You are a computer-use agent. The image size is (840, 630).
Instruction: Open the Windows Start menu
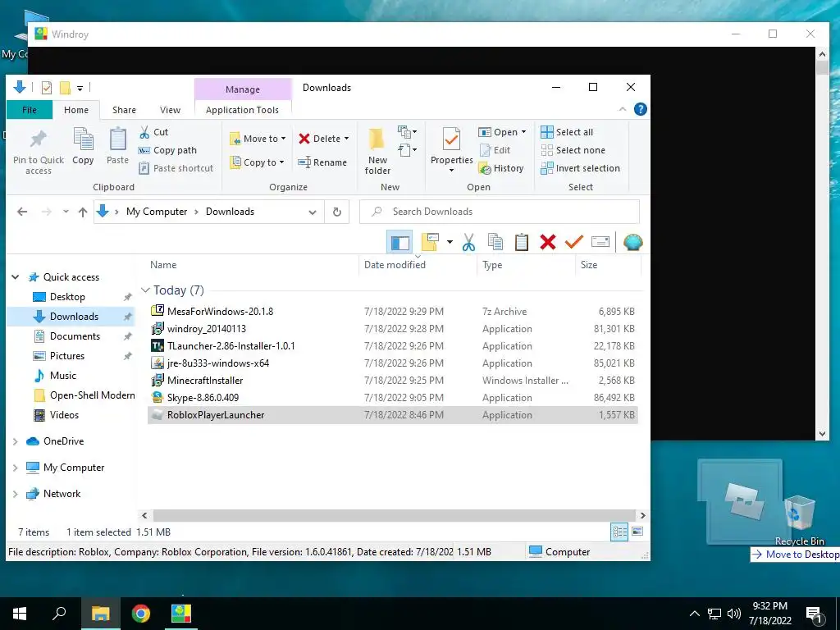tap(20, 614)
